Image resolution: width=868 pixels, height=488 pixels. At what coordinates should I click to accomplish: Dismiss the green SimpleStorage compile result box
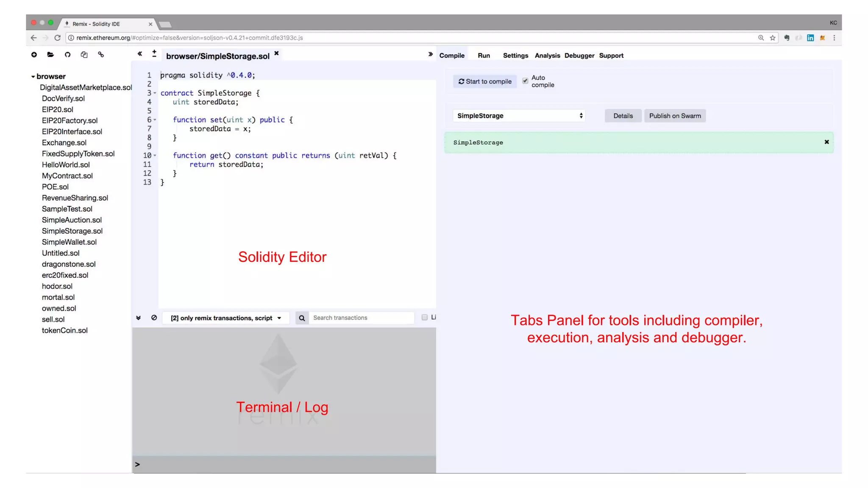click(826, 142)
